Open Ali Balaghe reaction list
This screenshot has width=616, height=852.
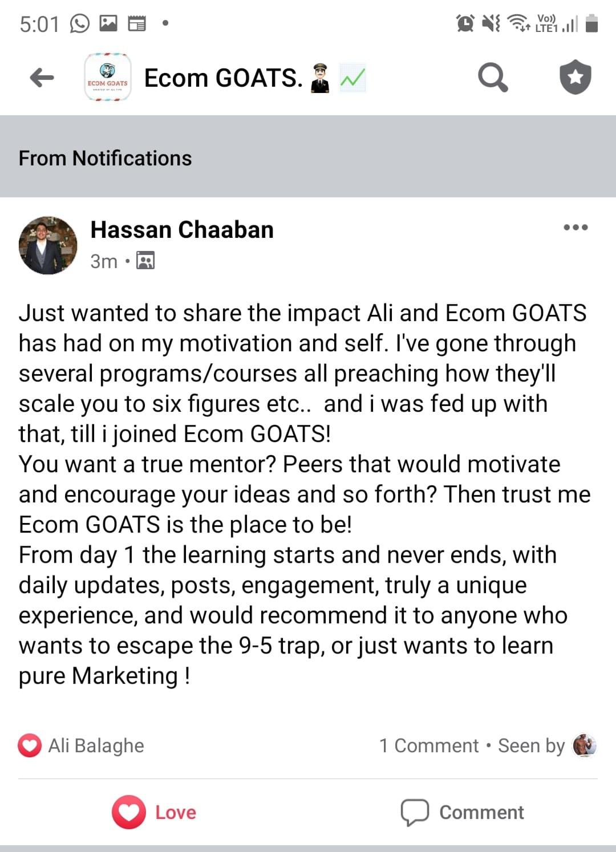(x=96, y=745)
